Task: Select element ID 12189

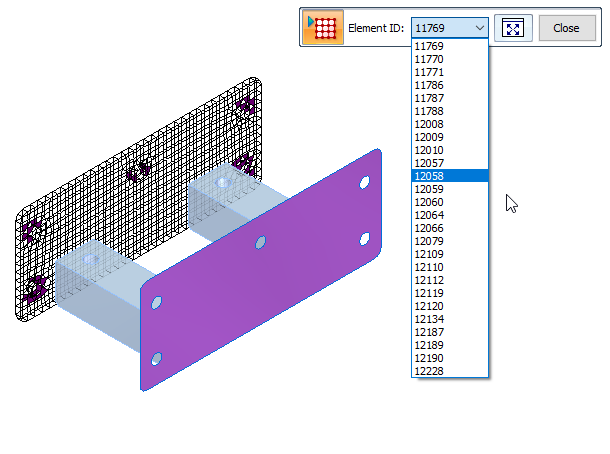Action: [450, 345]
